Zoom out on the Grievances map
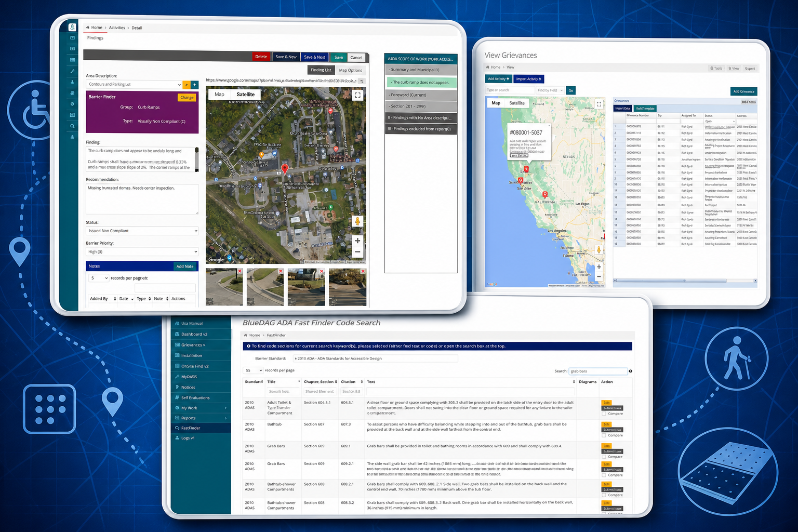Viewport: 798px width, 532px height. coord(599,276)
